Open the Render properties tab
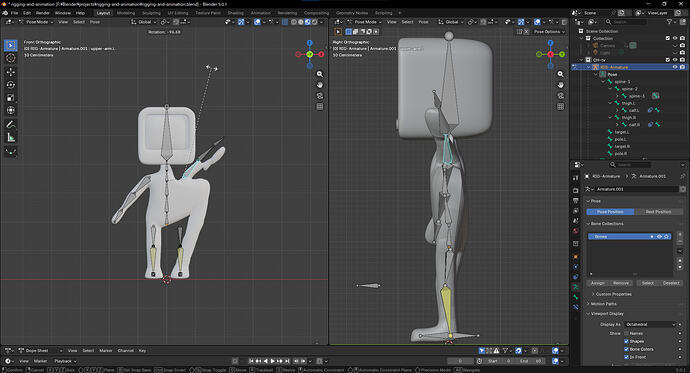Image resolution: width=690 pixels, height=373 pixels. point(576,190)
